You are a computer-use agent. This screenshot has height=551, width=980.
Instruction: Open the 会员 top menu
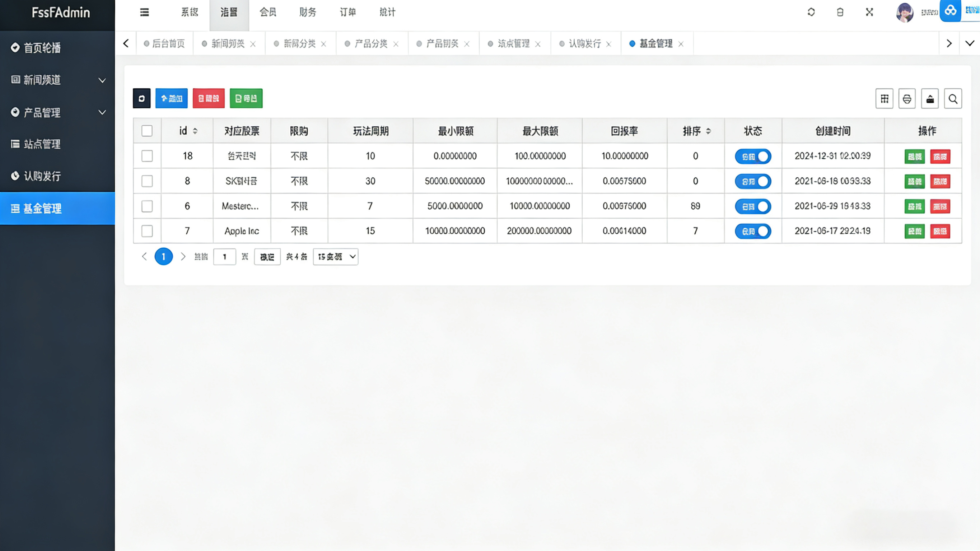tap(268, 12)
